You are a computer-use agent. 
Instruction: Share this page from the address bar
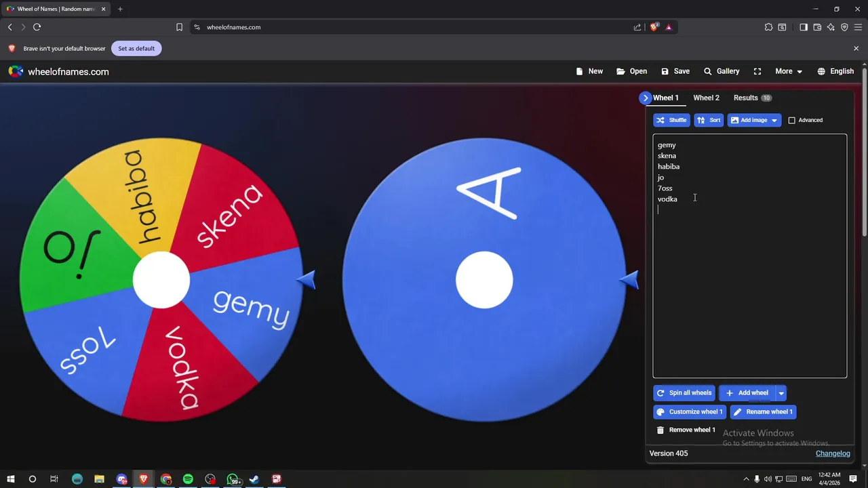pos(637,27)
